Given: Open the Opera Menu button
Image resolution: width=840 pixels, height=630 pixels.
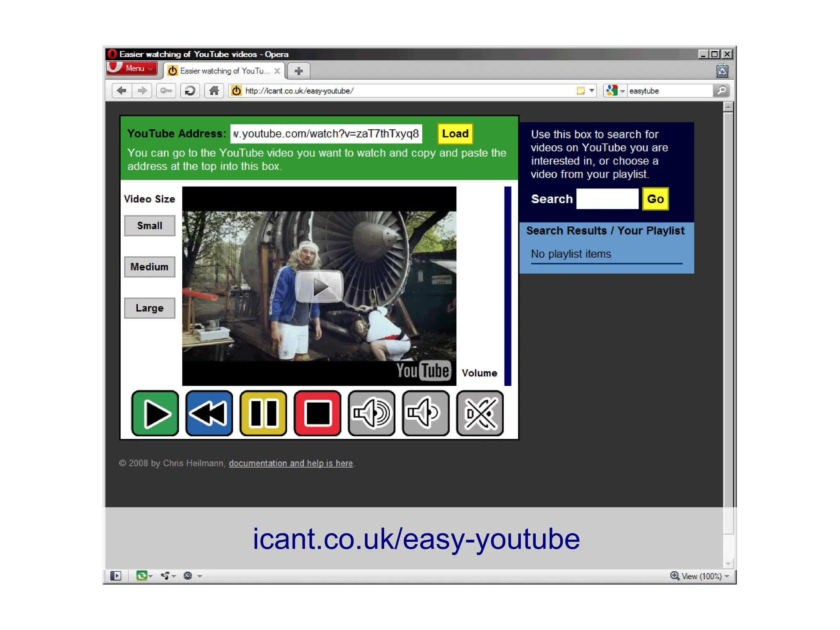Looking at the screenshot, I should (x=132, y=69).
